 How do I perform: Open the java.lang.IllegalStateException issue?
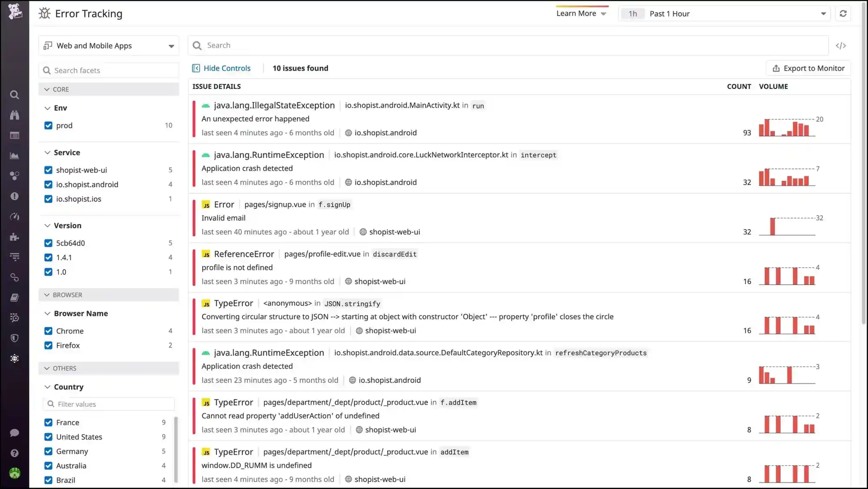point(519,119)
